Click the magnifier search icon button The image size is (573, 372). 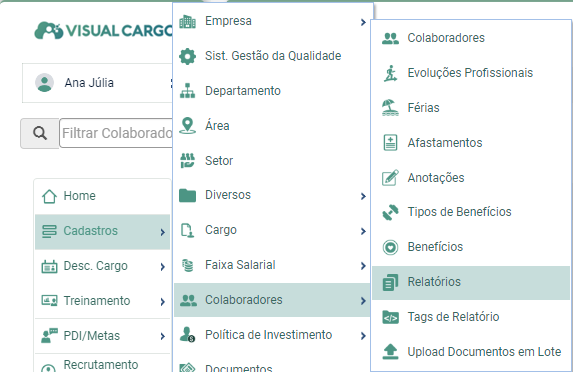coord(40,133)
